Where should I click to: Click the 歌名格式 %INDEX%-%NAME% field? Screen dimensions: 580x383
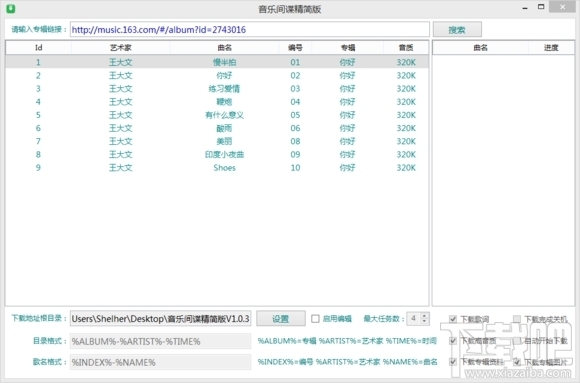click(x=161, y=362)
